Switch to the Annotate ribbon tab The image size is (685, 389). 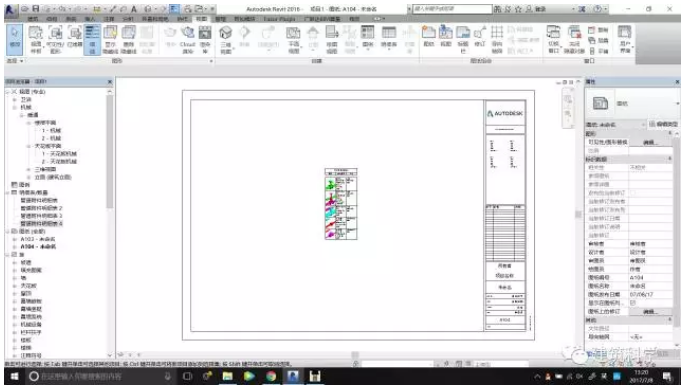point(109,19)
